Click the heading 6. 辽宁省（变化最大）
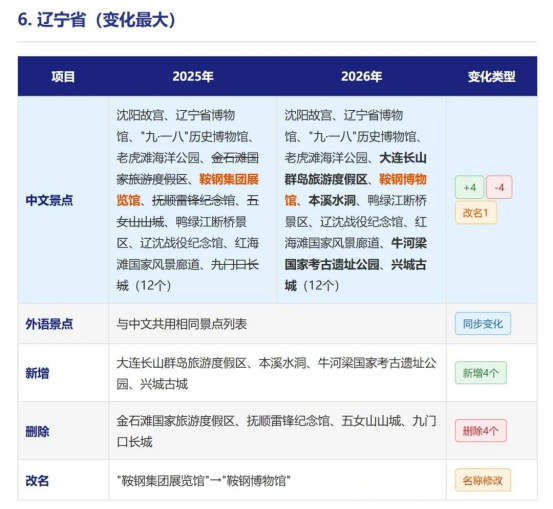 [x=97, y=19]
